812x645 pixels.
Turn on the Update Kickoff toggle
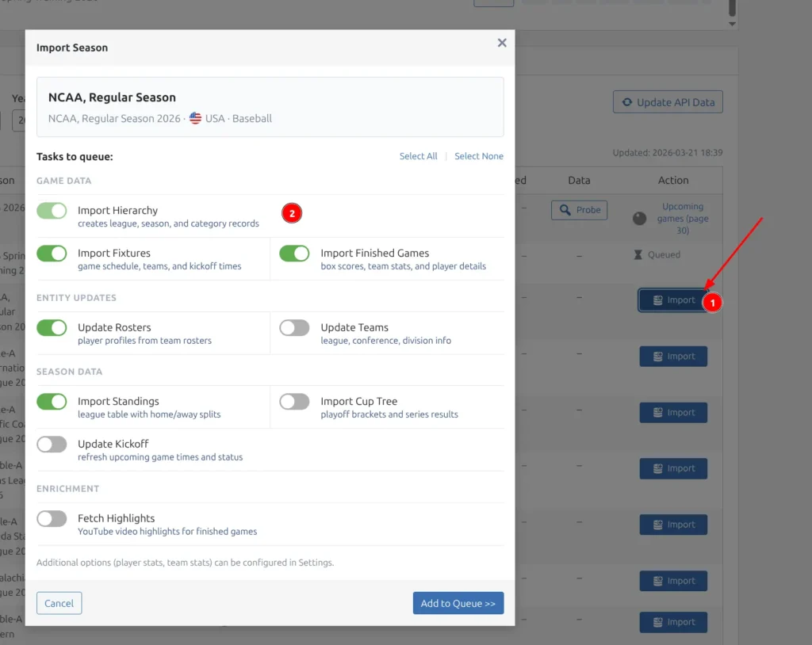pos(52,445)
